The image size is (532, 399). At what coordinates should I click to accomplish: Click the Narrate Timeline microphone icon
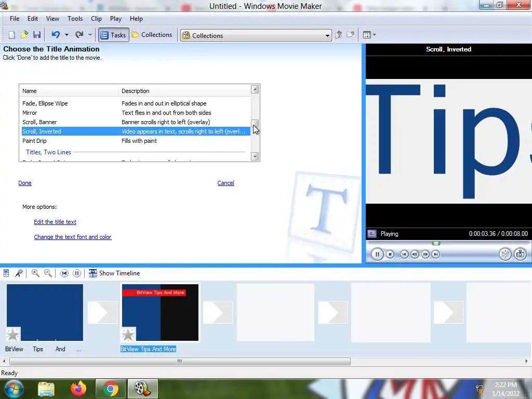[x=19, y=273]
